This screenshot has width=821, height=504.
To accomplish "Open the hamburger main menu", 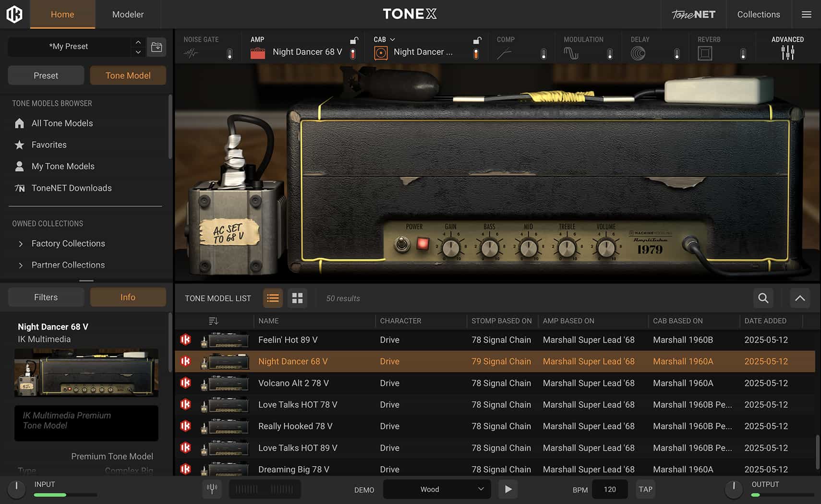I will [807, 14].
